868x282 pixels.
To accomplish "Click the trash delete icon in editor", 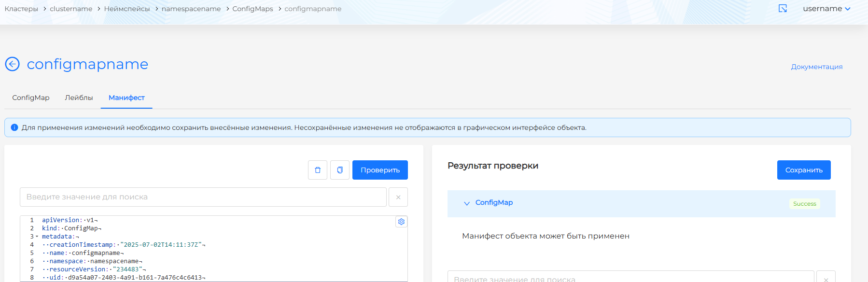I will click(318, 170).
